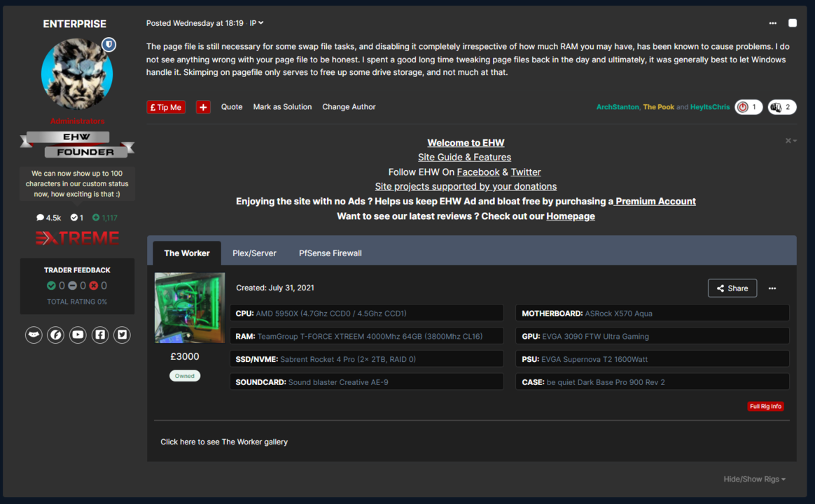The image size is (815, 504).
Task: Open the Premium Account link
Action: (x=655, y=202)
